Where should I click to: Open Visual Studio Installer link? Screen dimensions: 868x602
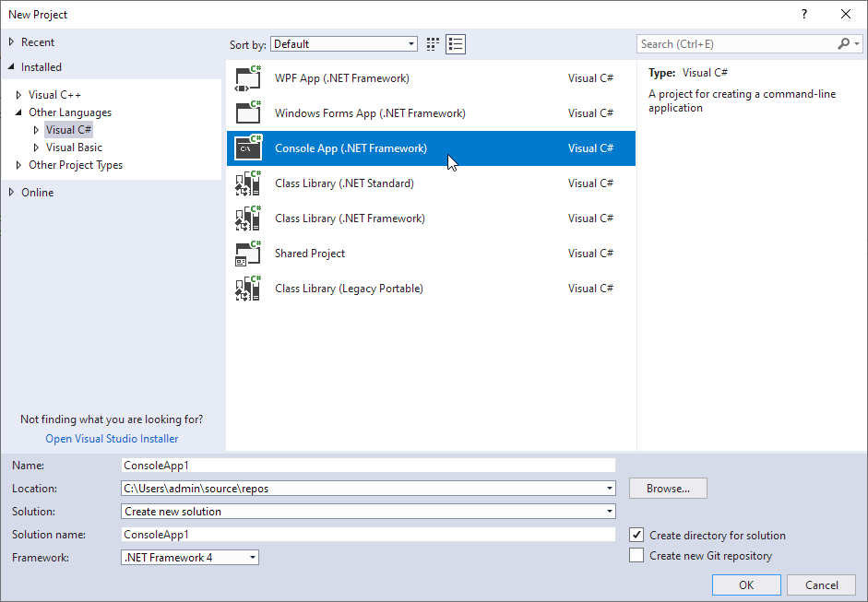pyautogui.click(x=112, y=438)
